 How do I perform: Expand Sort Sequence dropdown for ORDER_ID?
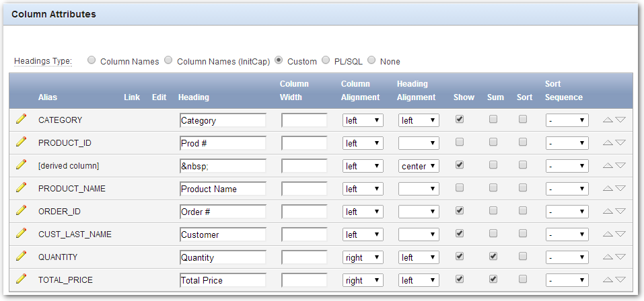coord(567,212)
